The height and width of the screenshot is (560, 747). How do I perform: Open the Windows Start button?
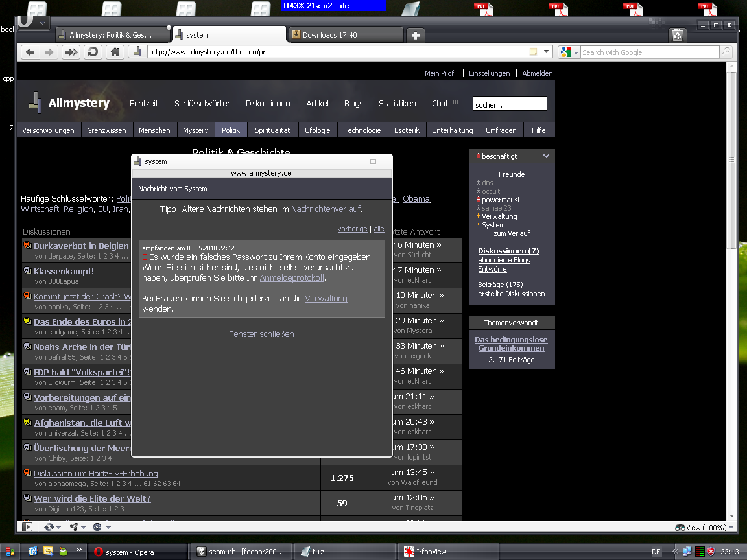coord(10,552)
